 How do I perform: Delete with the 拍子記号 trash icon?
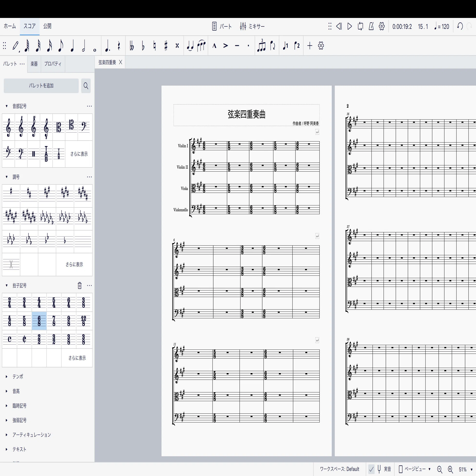(79, 285)
